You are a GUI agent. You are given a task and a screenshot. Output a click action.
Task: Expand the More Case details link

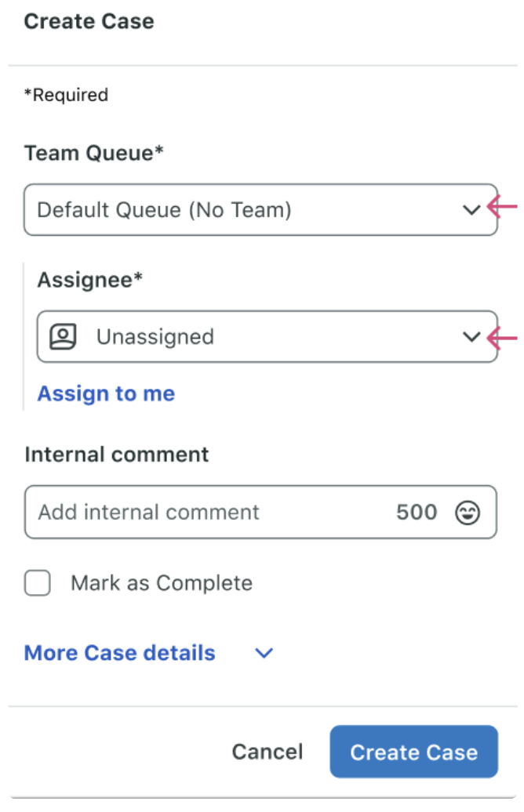pos(119,653)
